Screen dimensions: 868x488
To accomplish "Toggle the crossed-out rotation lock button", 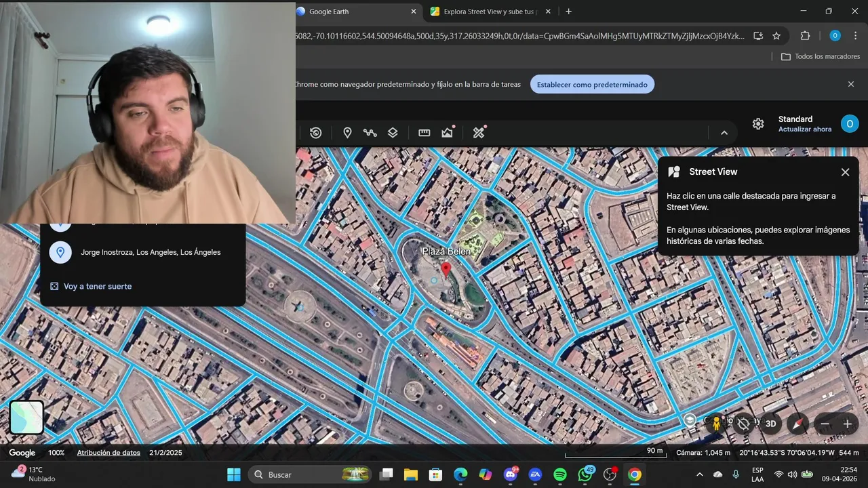I will pos(744,424).
